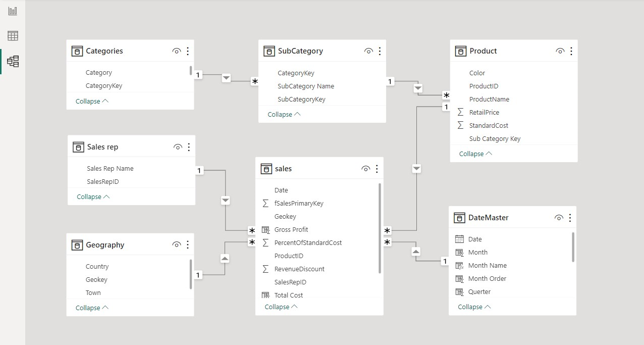Select the Model view icon in sidebar
This screenshot has width=644, height=345.
[x=13, y=62]
